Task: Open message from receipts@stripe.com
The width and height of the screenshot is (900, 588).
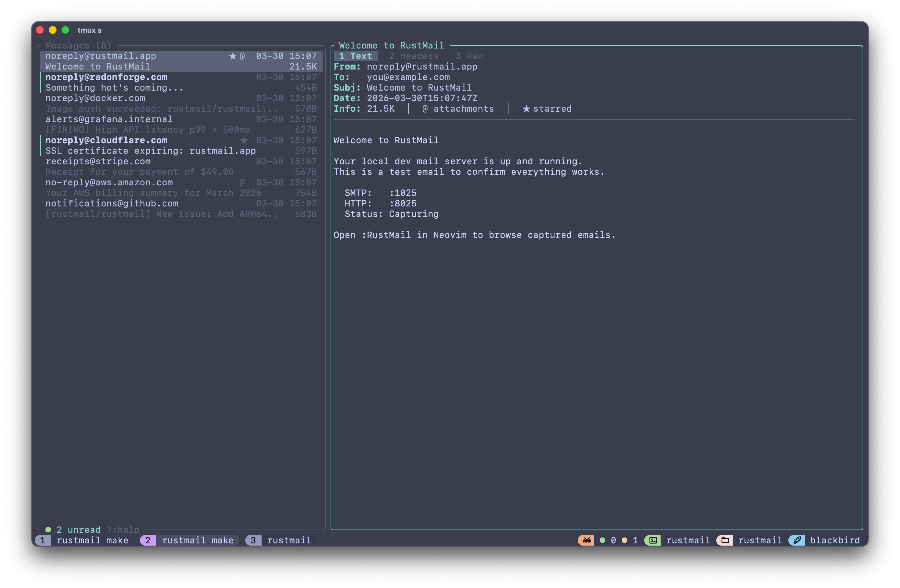Action: point(181,166)
